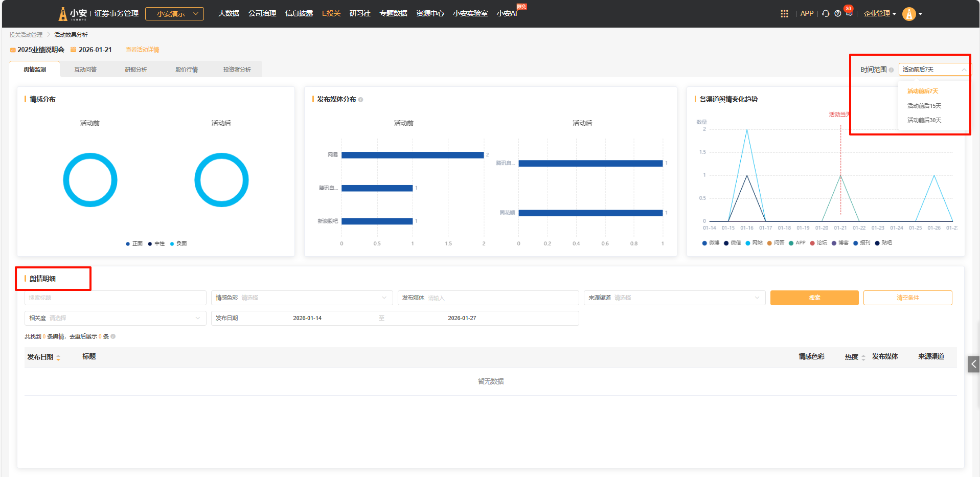Click the 搜索标题 input field

pyautogui.click(x=115, y=298)
